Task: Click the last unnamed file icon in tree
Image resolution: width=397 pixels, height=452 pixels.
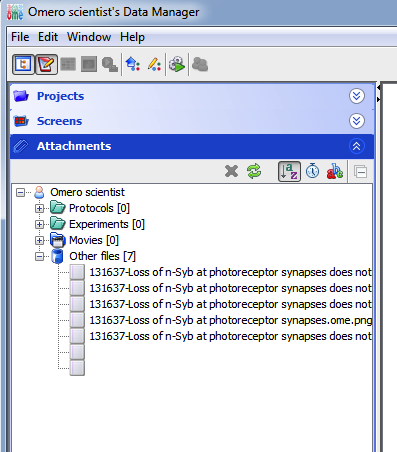Action: 77,368
